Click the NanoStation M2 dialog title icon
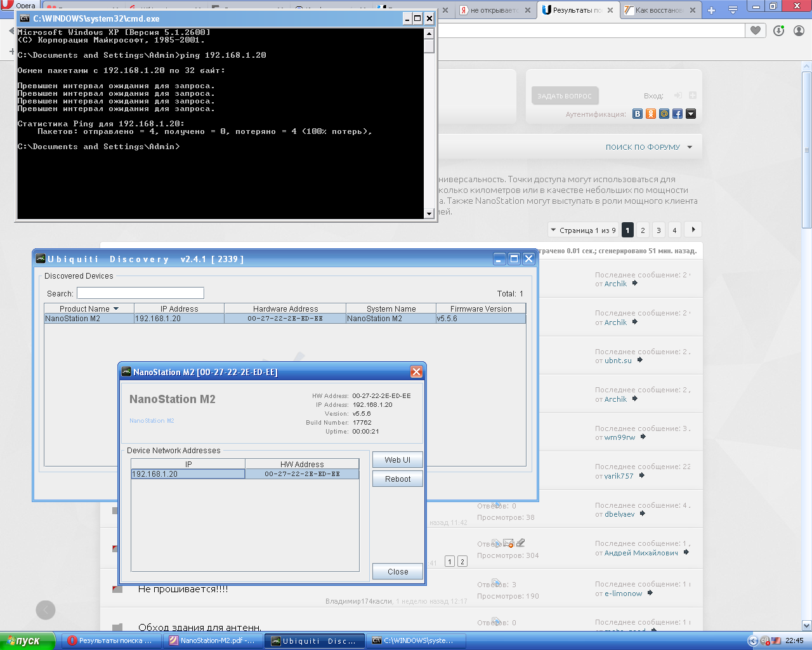The width and height of the screenshot is (812, 650). pyautogui.click(x=126, y=372)
